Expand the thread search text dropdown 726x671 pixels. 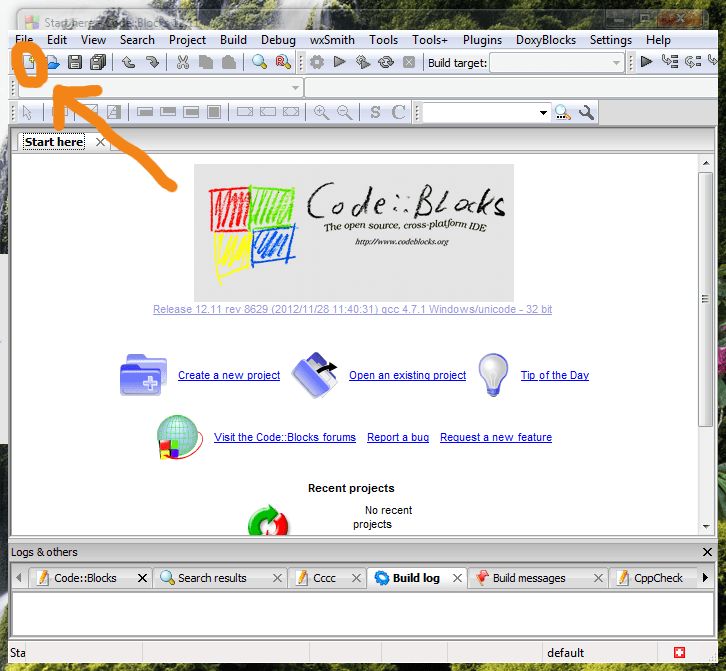tap(543, 113)
